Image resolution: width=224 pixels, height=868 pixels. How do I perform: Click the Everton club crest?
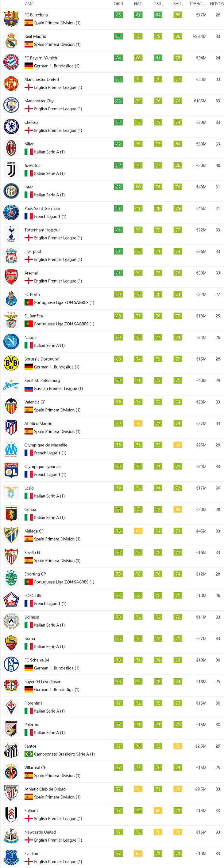coord(11,858)
